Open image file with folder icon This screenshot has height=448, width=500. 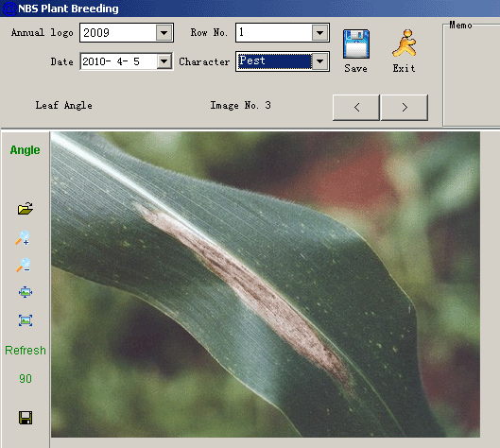point(26,209)
